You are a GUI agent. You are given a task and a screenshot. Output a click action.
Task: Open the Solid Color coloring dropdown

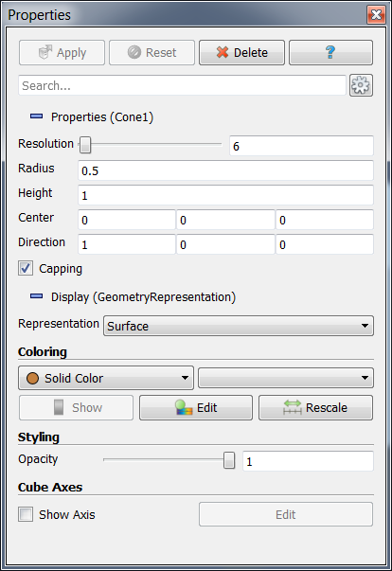click(x=106, y=378)
